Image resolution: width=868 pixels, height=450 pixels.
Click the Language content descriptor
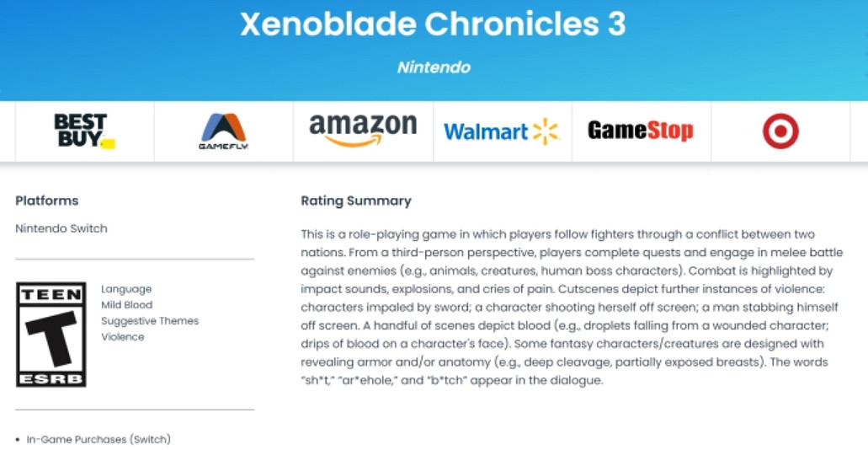(x=126, y=289)
